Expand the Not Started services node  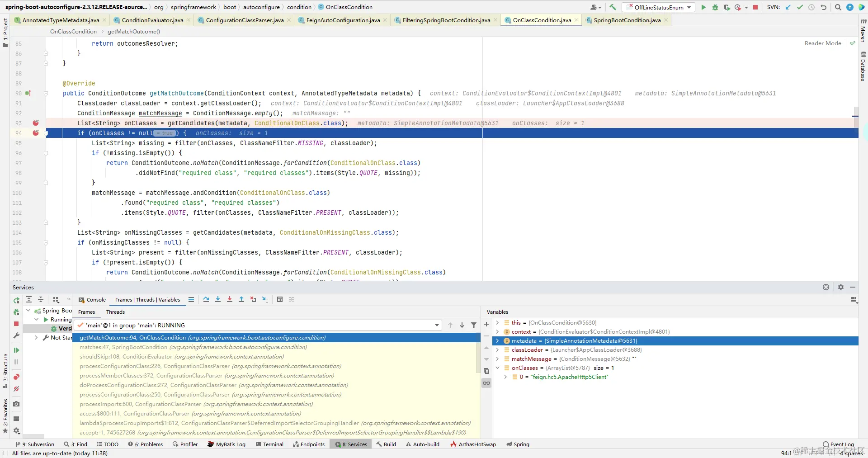coord(36,337)
